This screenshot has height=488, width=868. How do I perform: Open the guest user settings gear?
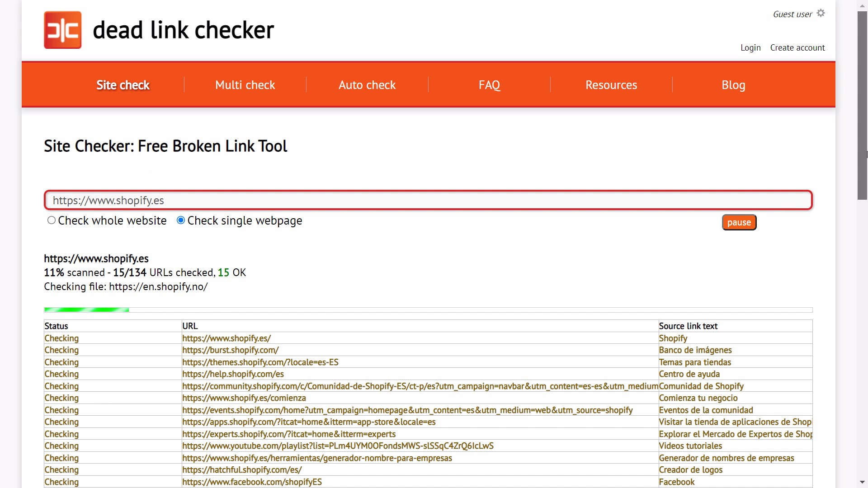pyautogui.click(x=821, y=13)
